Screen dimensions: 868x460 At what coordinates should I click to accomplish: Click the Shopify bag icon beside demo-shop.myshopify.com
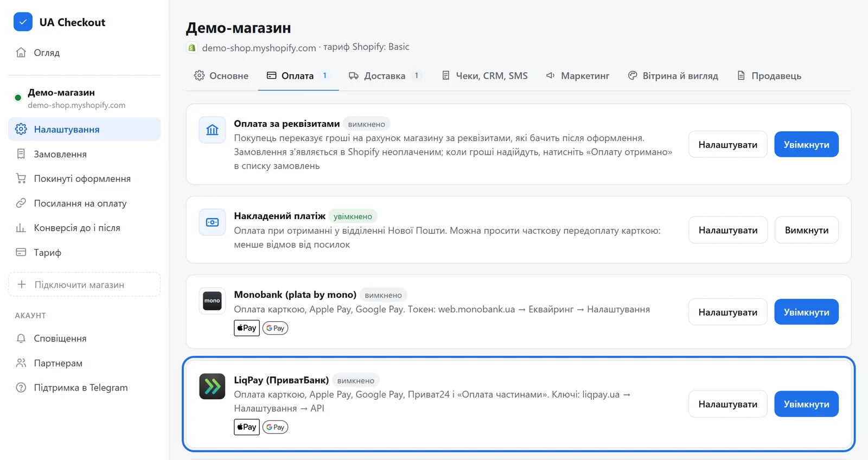coord(192,48)
